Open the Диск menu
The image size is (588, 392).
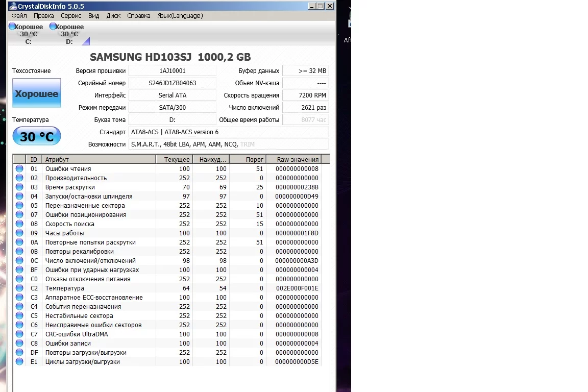click(113, 16)
